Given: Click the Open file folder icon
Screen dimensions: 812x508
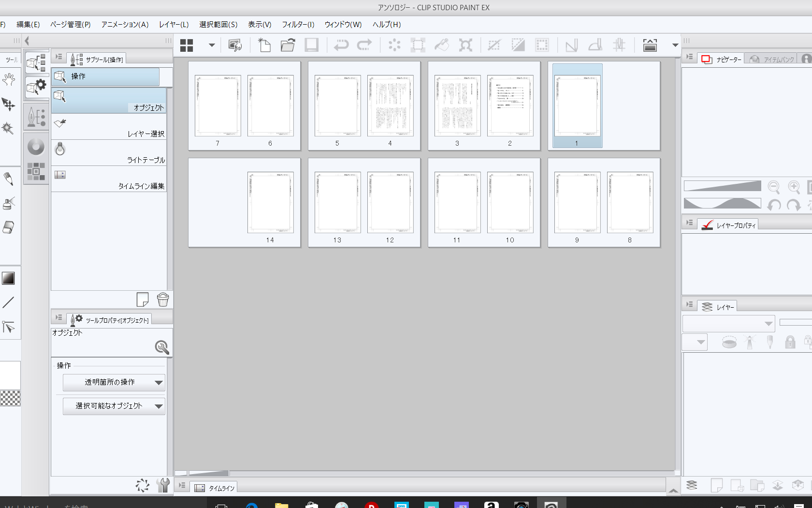Looking at the screenshot, I should tap(288, 45).
